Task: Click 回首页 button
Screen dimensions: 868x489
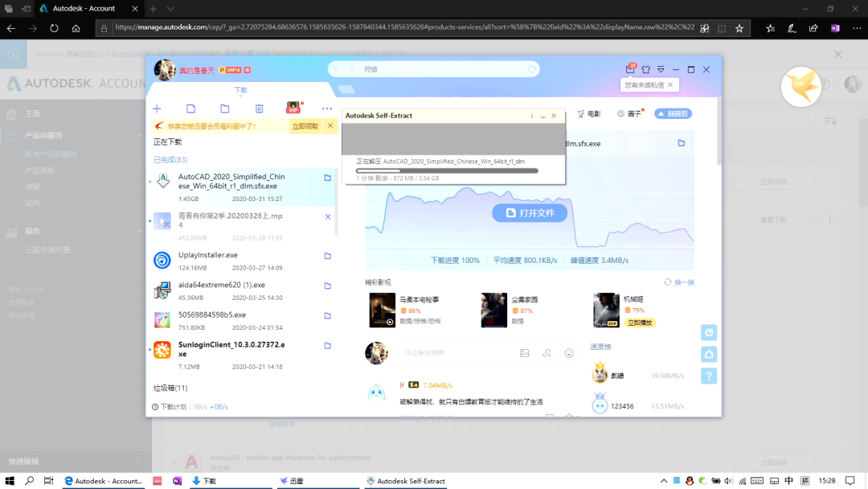Action: click(x=674, y=113)
